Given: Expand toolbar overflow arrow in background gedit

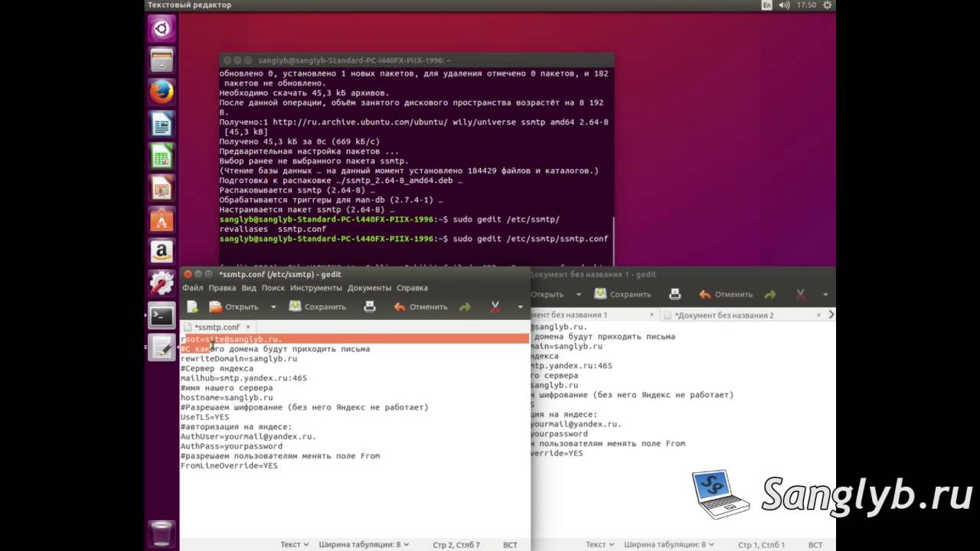Looking at the screenshot, I should pyautogui.click(x=825, y=294).
